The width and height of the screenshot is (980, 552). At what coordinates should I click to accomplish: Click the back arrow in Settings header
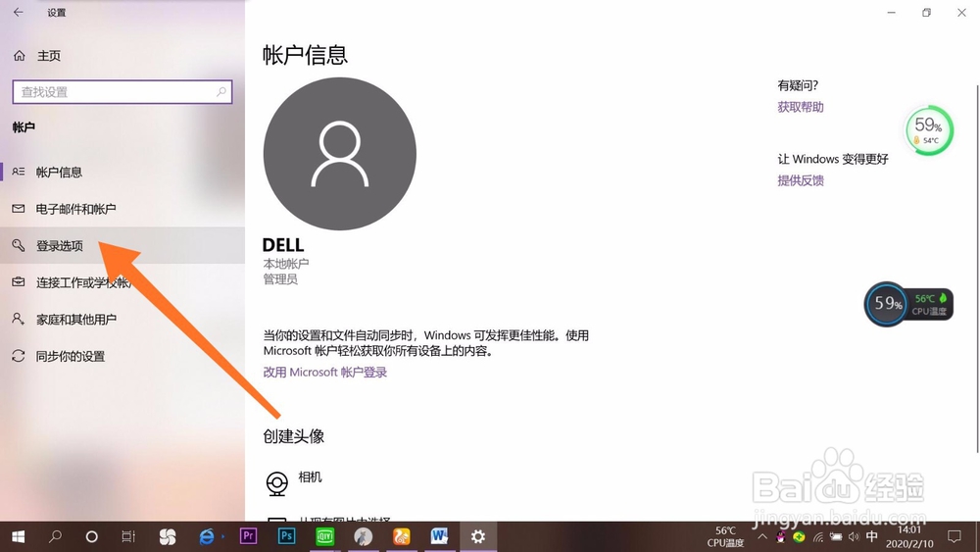click(x=18, y=12)
